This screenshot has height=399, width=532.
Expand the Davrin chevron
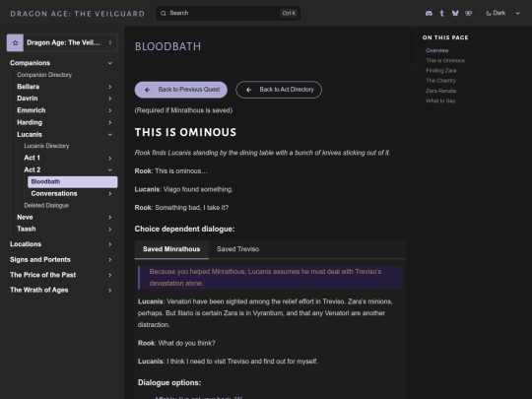click(x=110, y=99)
